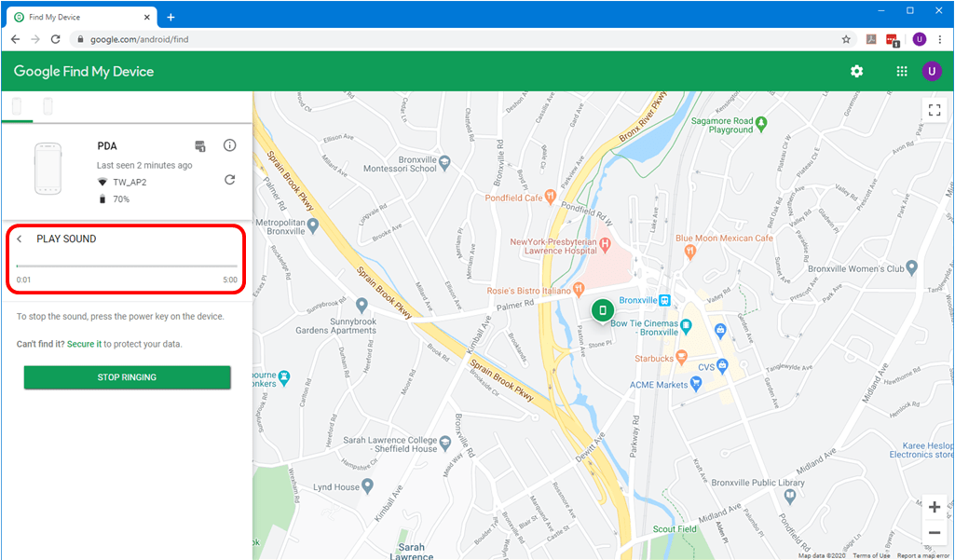The height and width of the screenshot is (560, 955).
Task: Open Terms of Use link on map
Action: pos(871,555)
